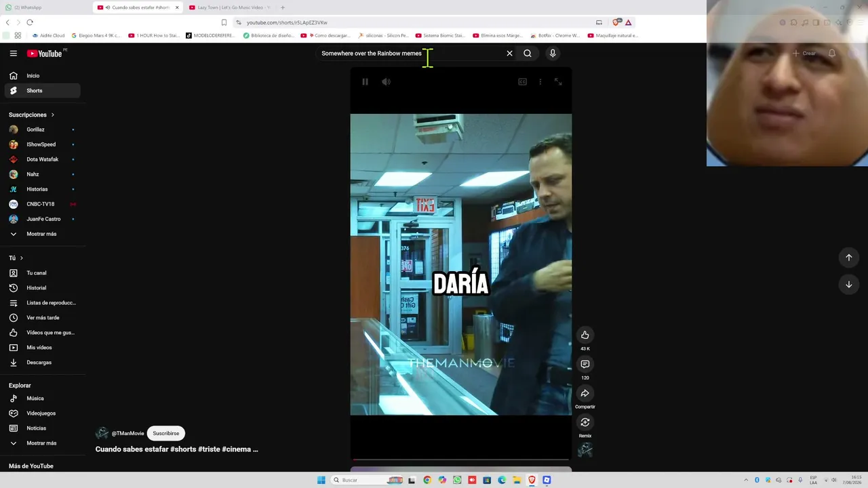Open WhatsApp from the taskbar
868x488 pixels.
click(x=457, y=480)
